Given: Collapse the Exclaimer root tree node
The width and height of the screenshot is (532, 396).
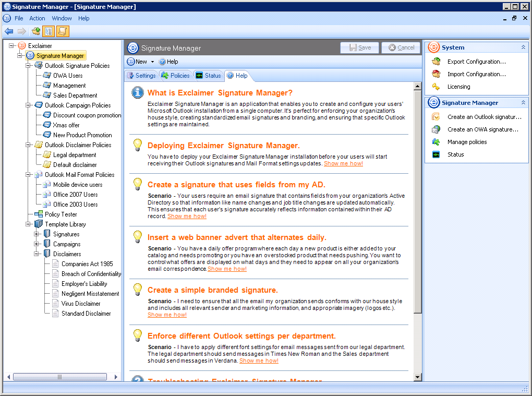Looking at the screenshot, I should coord(12,45).
